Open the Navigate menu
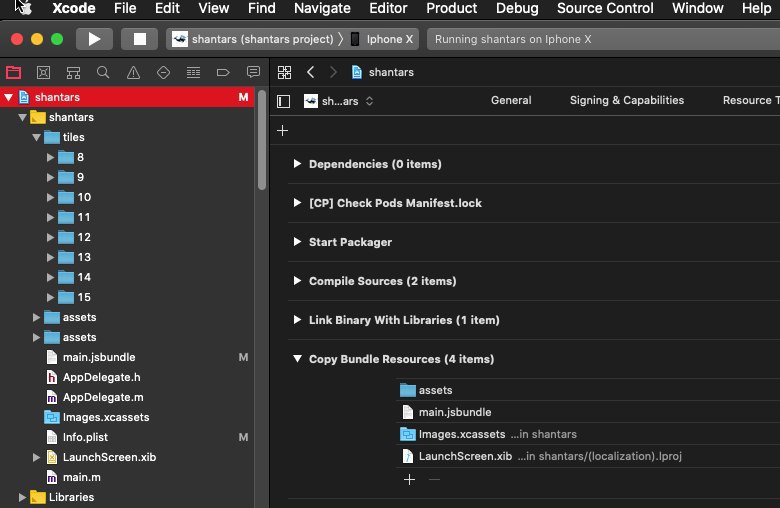780x508 pixels. (x=322, y=8)
